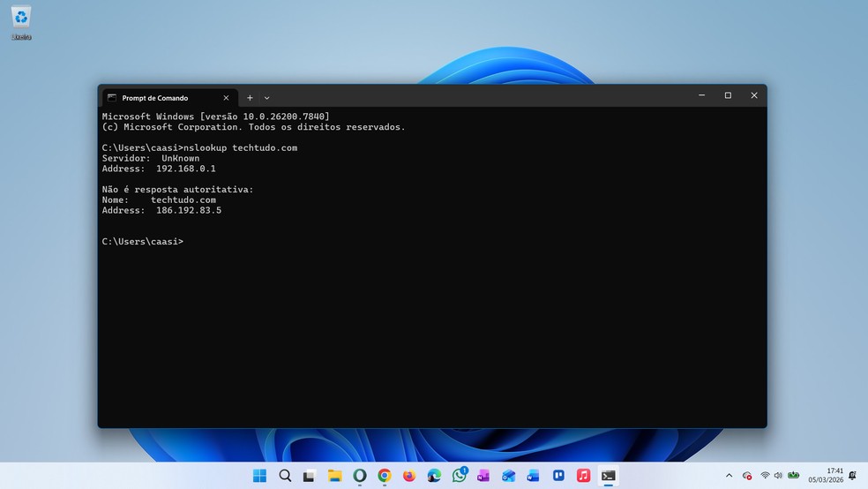Expand the new tab profile dropdown

coord(266,98)
